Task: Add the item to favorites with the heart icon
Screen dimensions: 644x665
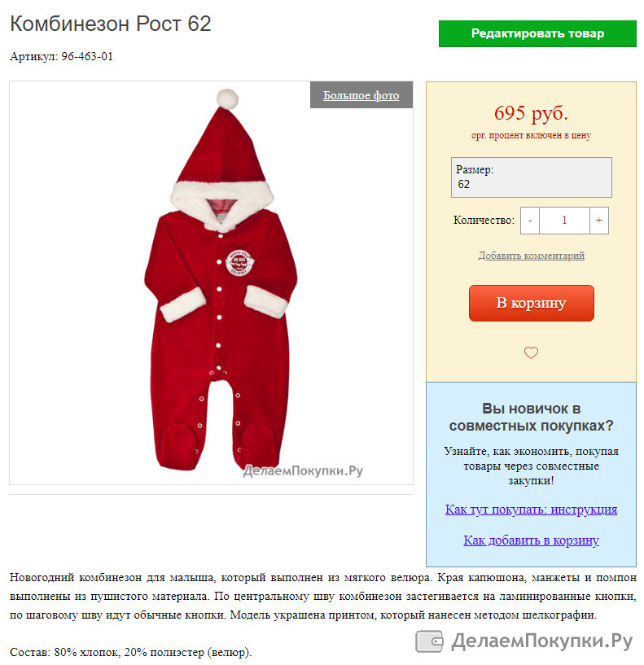Action: pos(531,352)
